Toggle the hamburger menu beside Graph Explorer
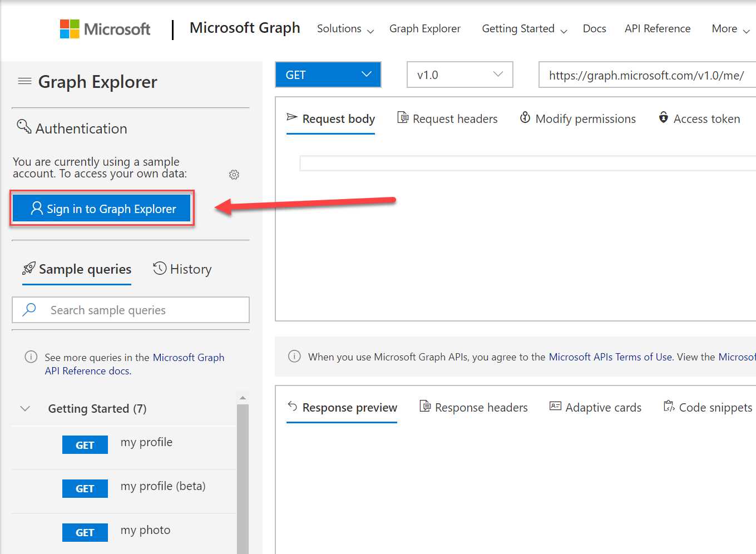Viewport: 756px width, 554px height. pyautogui.click(x=24, y=81)
